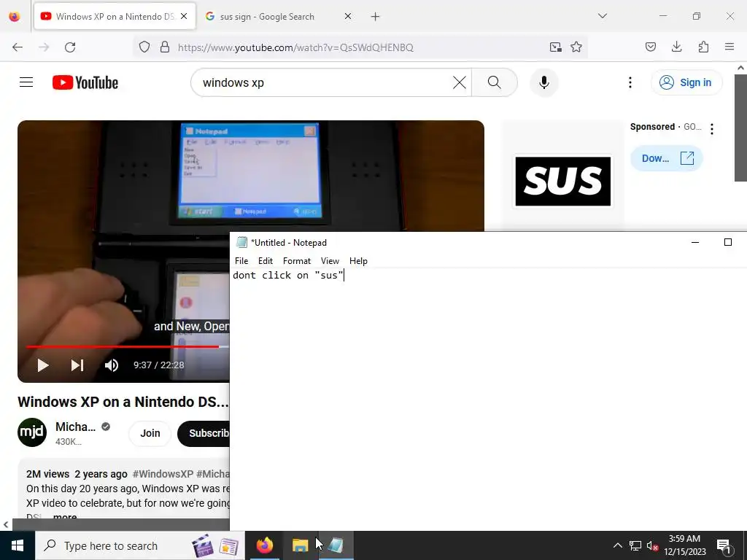747x560 pixels.
Task: Open the mjd channel avatar
Action: click(32, 432)
